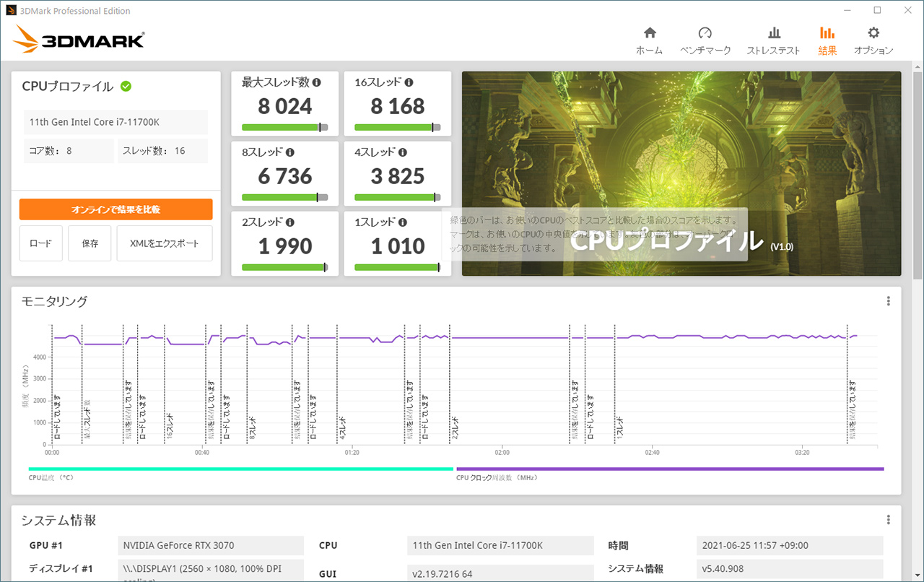This screenshot has height=582, width=924.
Task: Click the CPUクロック周波数 legend bar
Action: (670, 469)
